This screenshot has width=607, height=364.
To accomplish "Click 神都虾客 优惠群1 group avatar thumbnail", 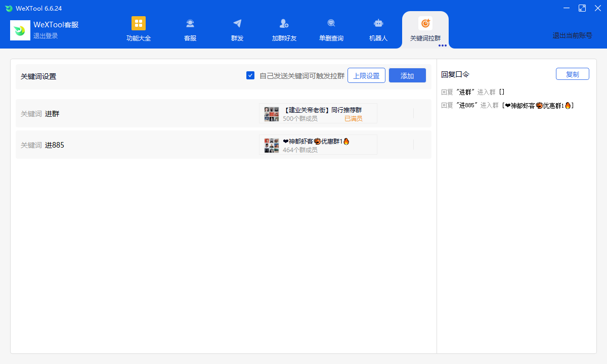I will [x=272, y=145].
